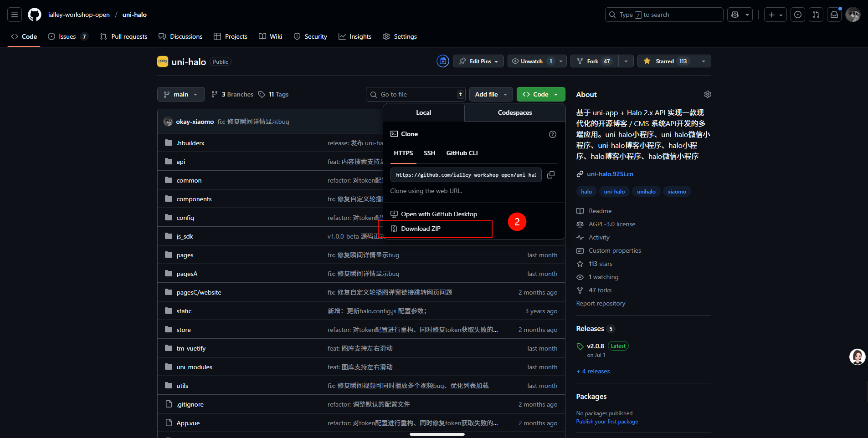This screenshot has height=438, width=868.
Task: Switch to the Pull requests tab
Action: [123, 36]
